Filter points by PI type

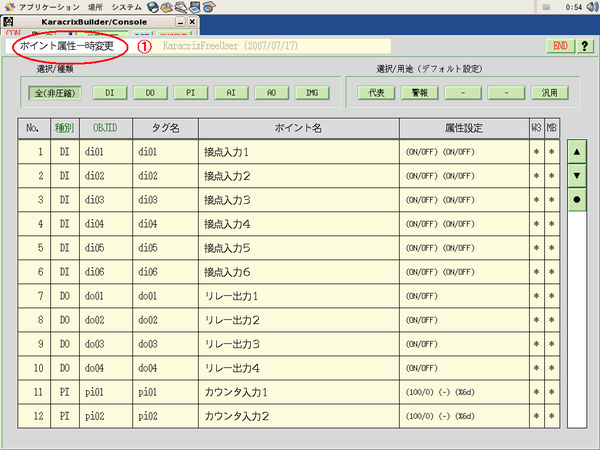pyautogui.click(x=191, y=93)
